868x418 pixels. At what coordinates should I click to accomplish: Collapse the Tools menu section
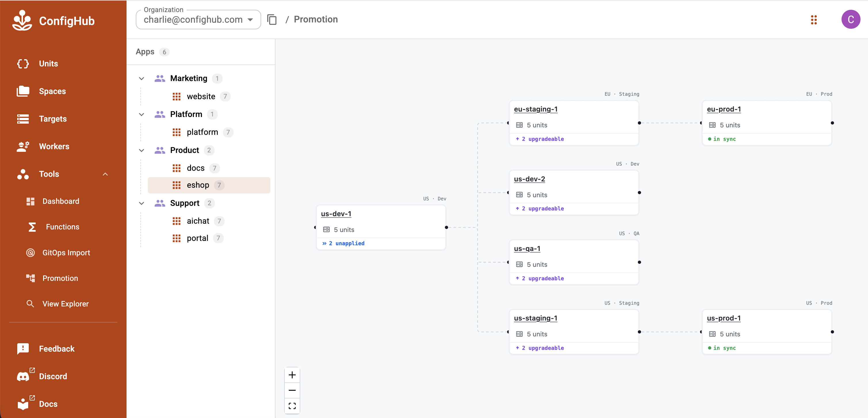(x=105, y=174)
